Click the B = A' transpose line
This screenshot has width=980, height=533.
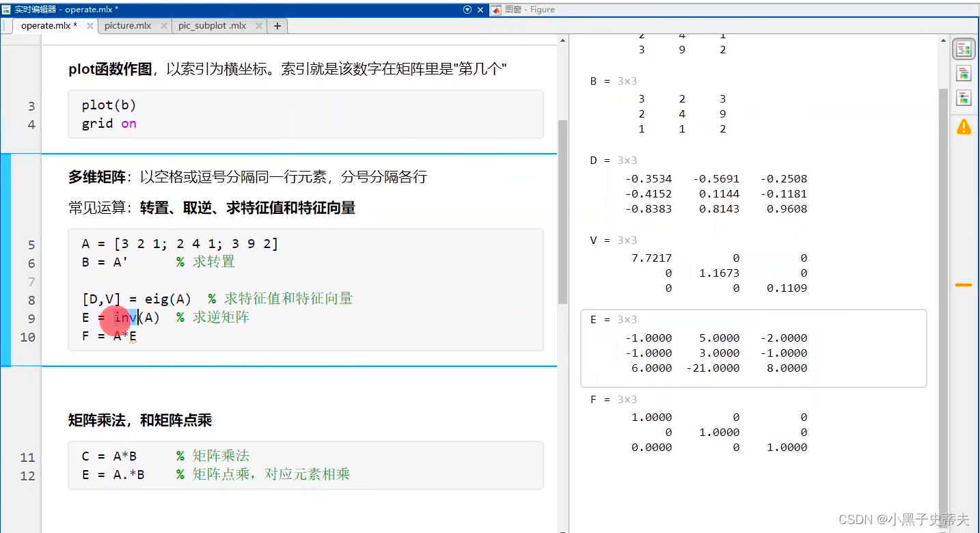point(105,262)
